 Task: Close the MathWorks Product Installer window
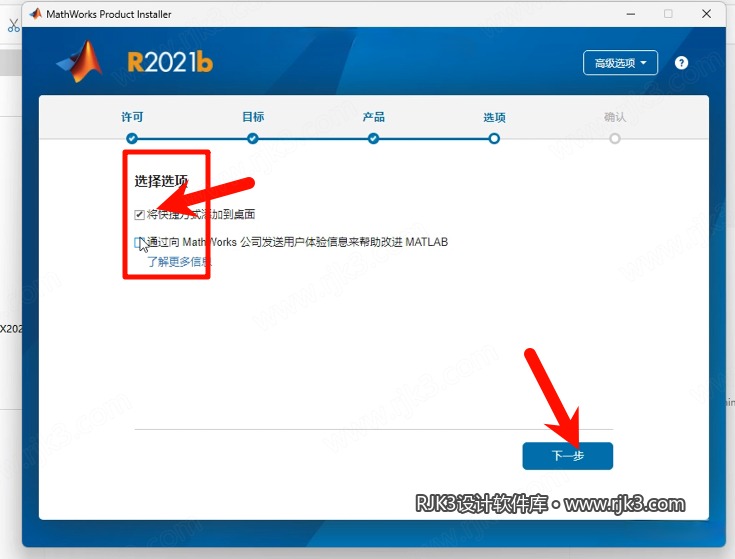pyautogui.click(x=706, y=14)
